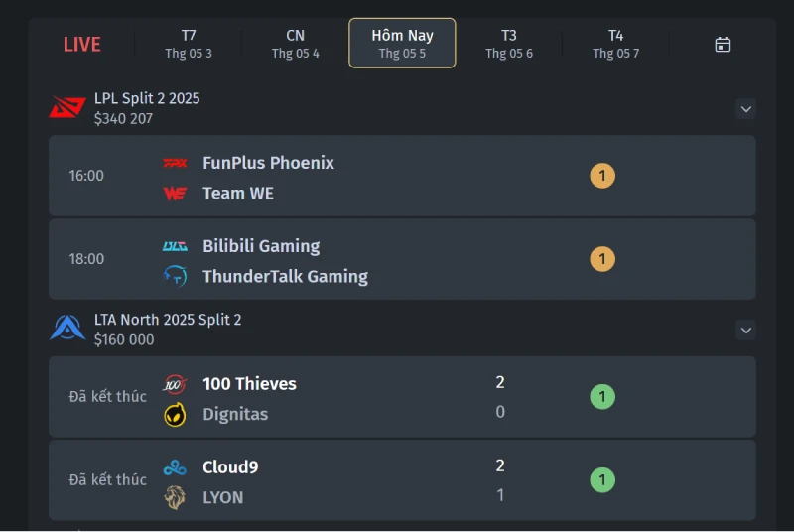This screenshot has height=532, width=794.
Task: Click the LPL league logo icon
Action: tap(67, 107)
